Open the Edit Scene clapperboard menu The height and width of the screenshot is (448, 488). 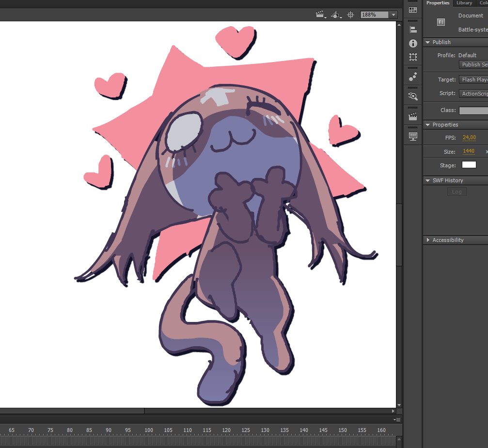pyautogui.click(x=320, y=15)
